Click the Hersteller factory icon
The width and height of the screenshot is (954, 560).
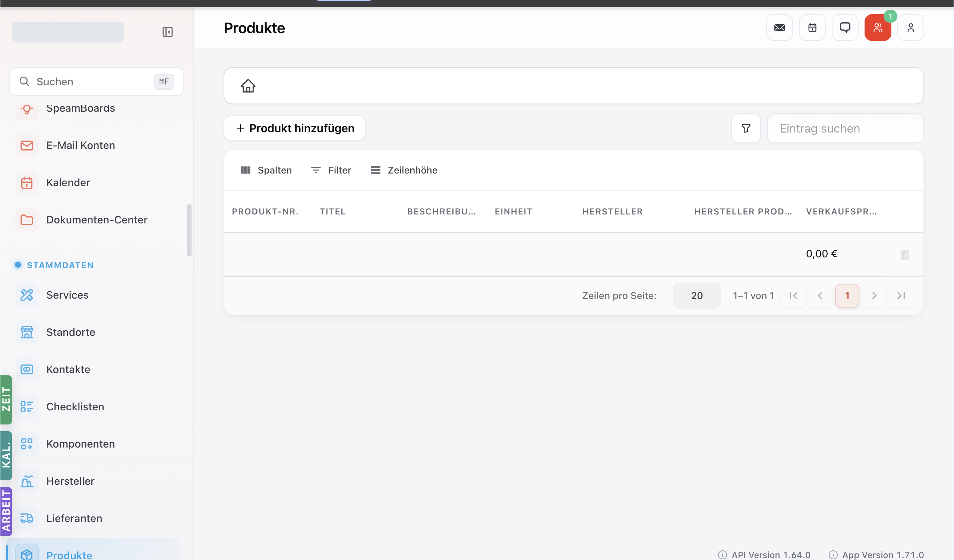tap(26, 481)
